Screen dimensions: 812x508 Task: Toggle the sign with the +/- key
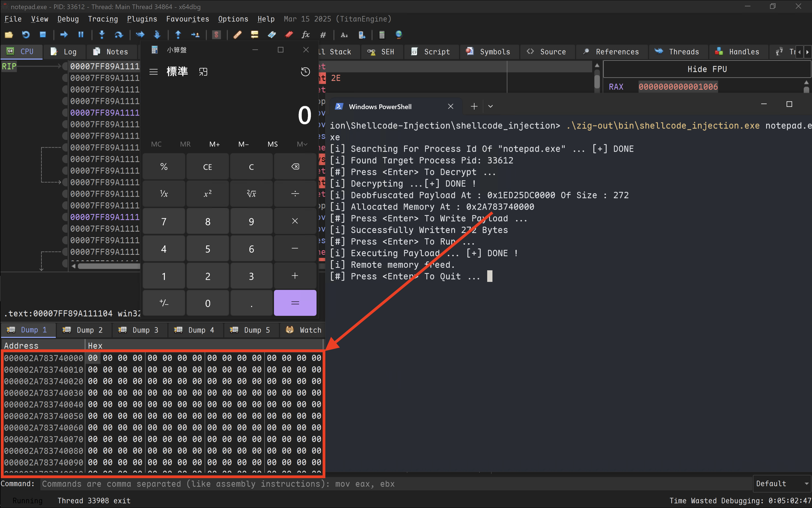pos(164,303)
